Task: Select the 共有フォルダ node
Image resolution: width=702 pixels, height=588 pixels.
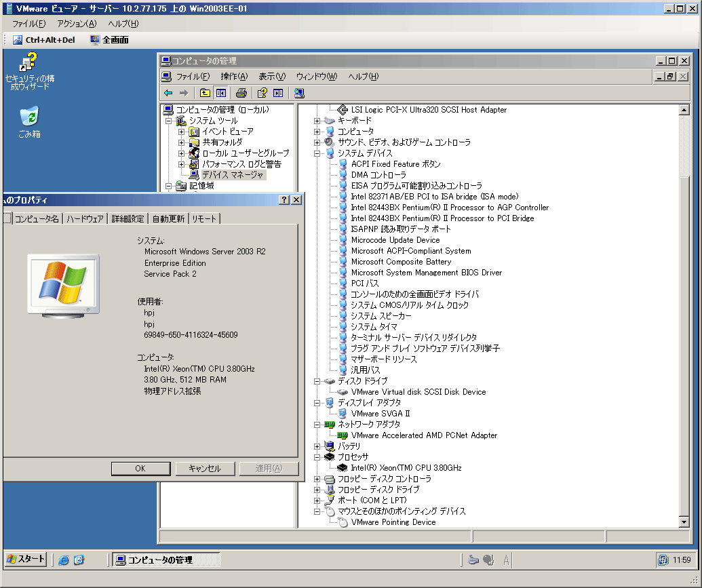Action: pos(222,142)
